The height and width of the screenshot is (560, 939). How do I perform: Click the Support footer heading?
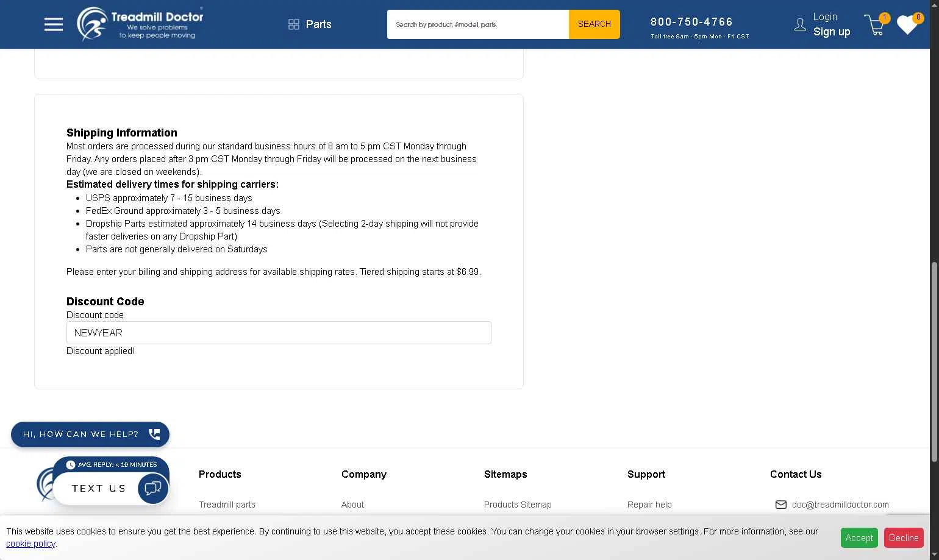click(x=646, y=474)
